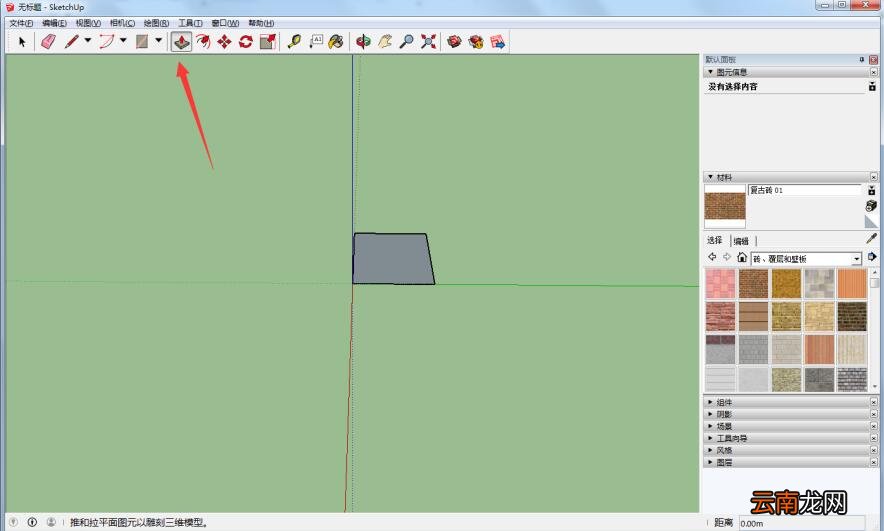Set material to default icon
Viewport: 884px width, 531px height.
coord(872,222)
